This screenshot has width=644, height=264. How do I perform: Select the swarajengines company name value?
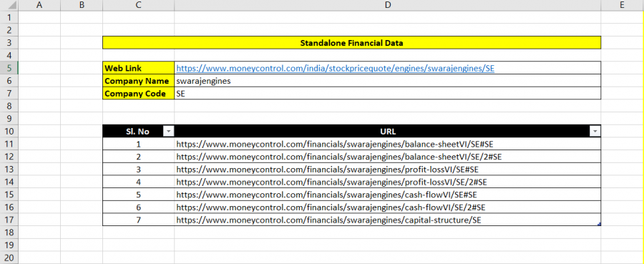click(387, 81)
